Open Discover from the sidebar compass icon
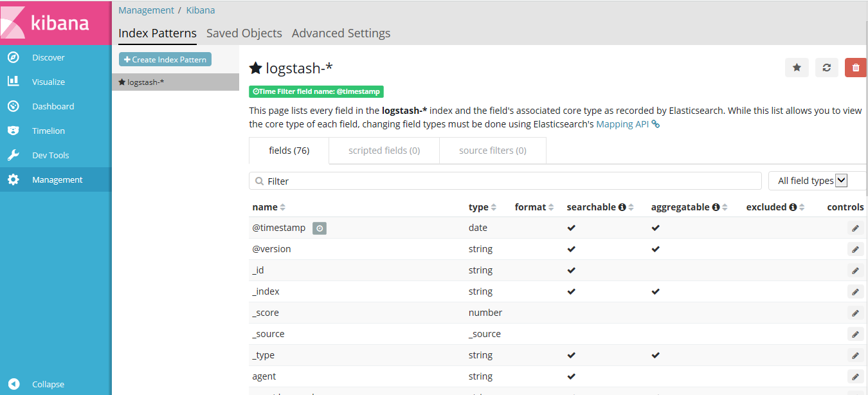 point(13,58)
